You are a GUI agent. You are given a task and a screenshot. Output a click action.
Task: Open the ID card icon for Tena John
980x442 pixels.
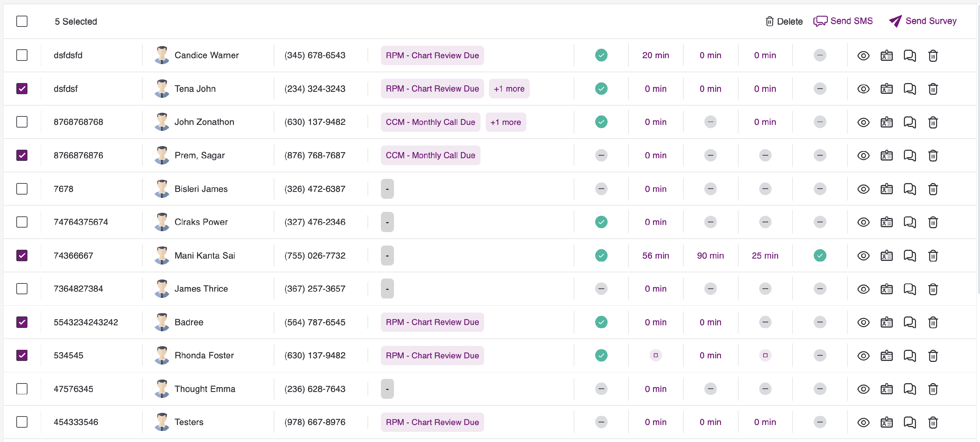click(x=887, y=89)
